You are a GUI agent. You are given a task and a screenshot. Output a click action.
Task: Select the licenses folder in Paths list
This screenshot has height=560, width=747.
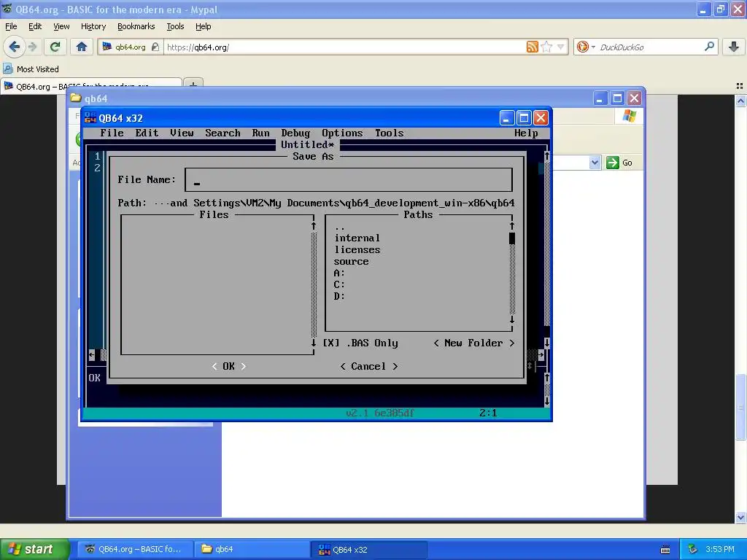coord(357,249)
